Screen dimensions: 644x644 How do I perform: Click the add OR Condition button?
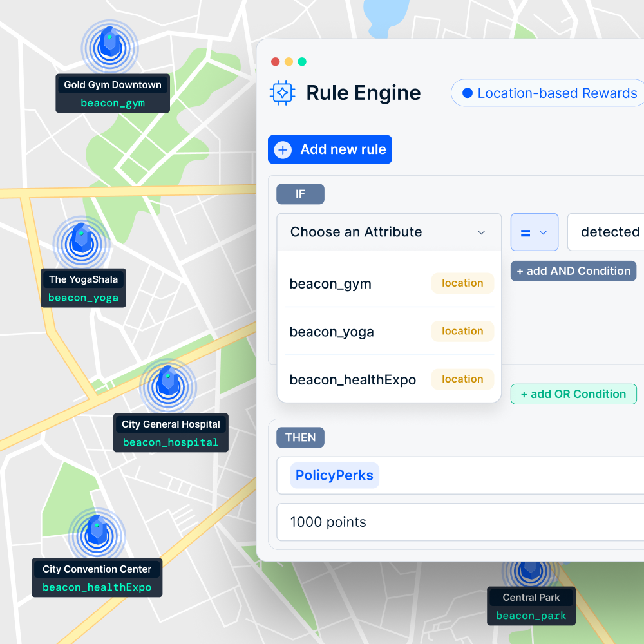coord(573,394)
